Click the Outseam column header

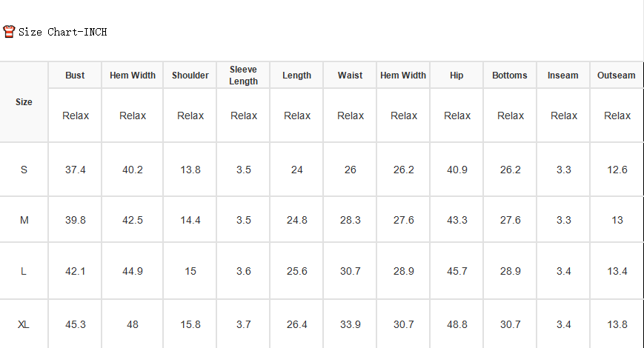pyautogui.click(x=616, y=76)
